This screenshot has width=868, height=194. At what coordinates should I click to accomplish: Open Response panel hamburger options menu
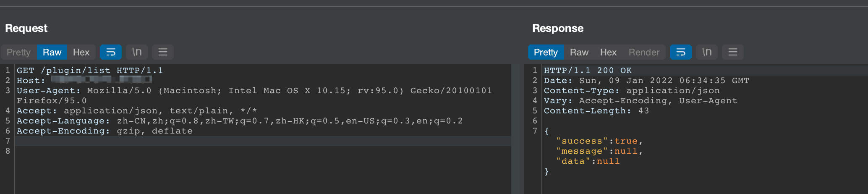(x=732, y=52)
